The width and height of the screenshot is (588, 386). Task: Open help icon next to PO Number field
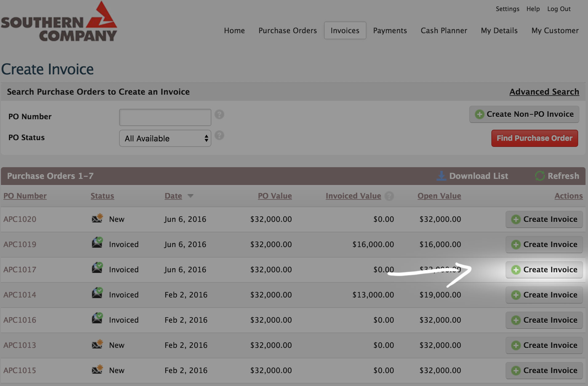point(219,115)
